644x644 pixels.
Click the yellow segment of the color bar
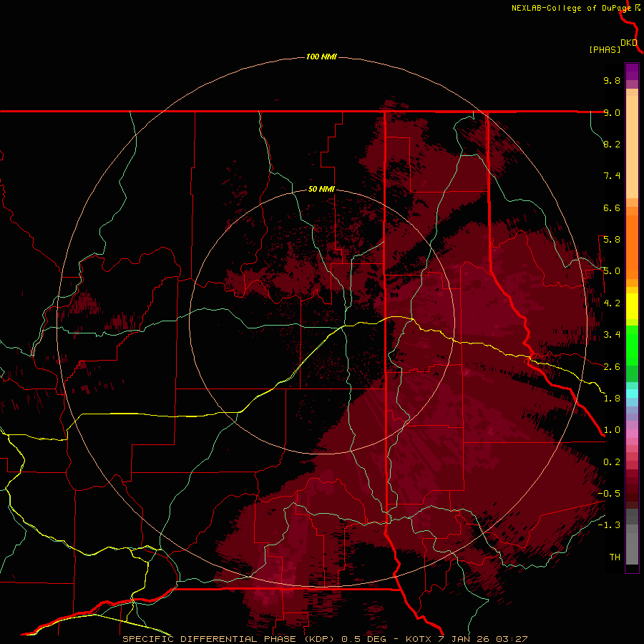pos(632,306)
